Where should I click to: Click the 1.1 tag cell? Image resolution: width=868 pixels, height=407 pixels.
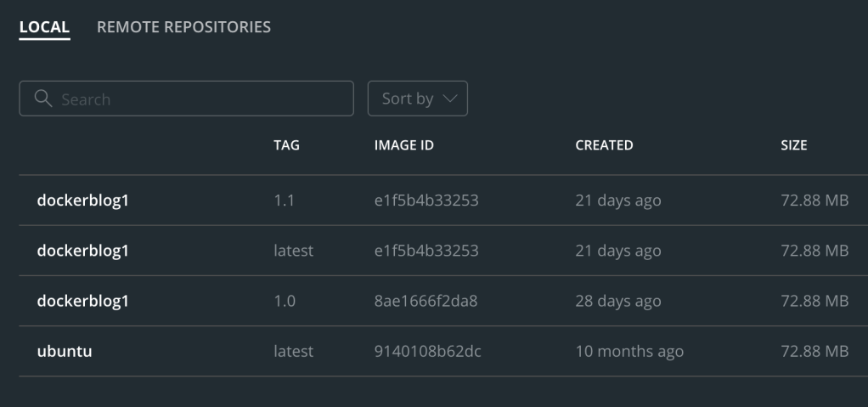click(x=283, y=201)
